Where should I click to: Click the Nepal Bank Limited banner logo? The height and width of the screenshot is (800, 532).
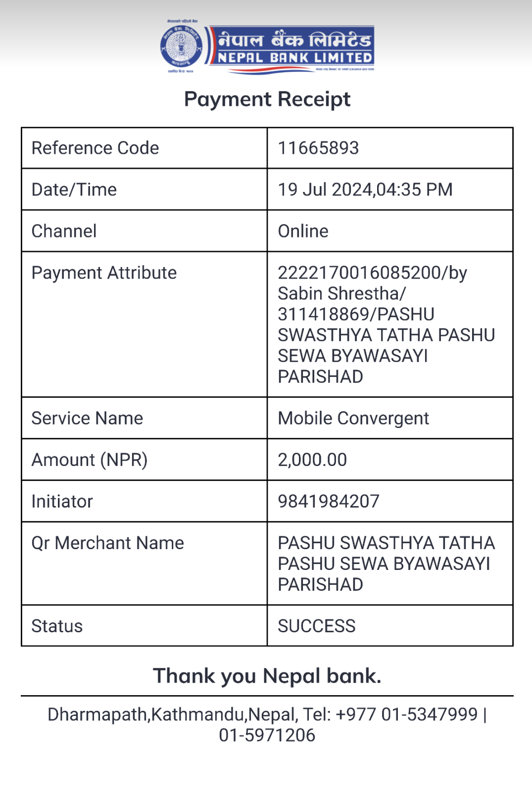(x=291, y=48)
